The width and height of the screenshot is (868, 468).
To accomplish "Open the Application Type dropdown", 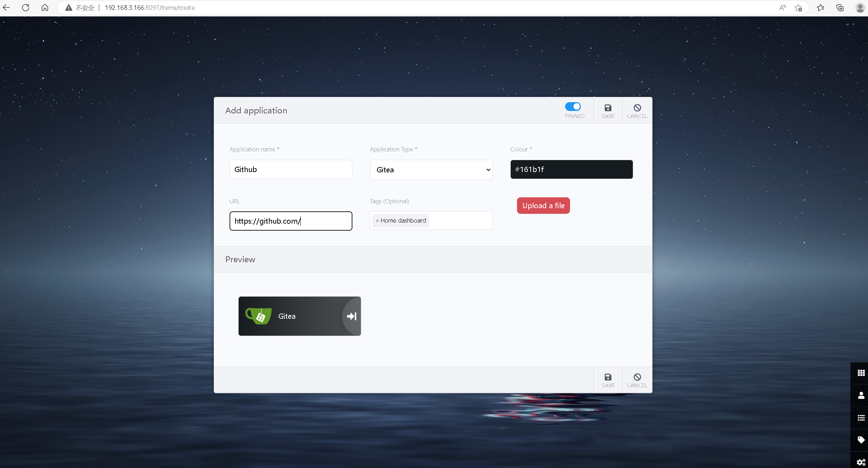I will 431,170.
